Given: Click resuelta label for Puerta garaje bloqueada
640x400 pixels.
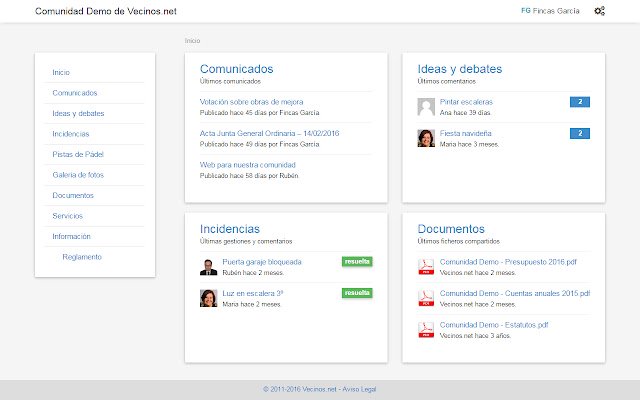Looking at the screenshot, I should 357,262.
